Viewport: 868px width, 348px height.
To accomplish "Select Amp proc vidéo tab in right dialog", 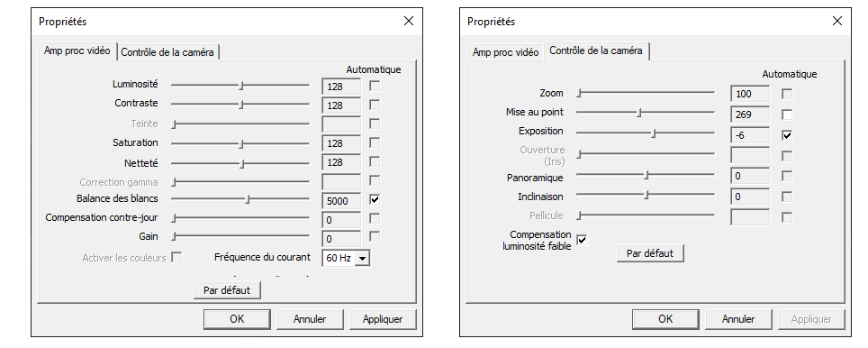I will click(505, 52).
